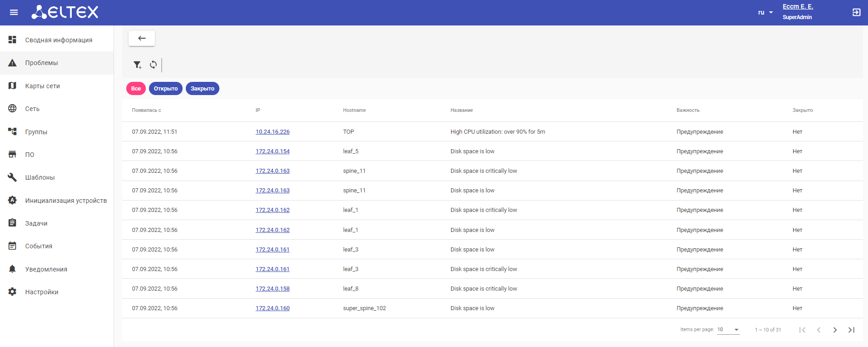Jump to the last page of results
The height and width of the screenshot is (347, 868).
tap(851, 330)
